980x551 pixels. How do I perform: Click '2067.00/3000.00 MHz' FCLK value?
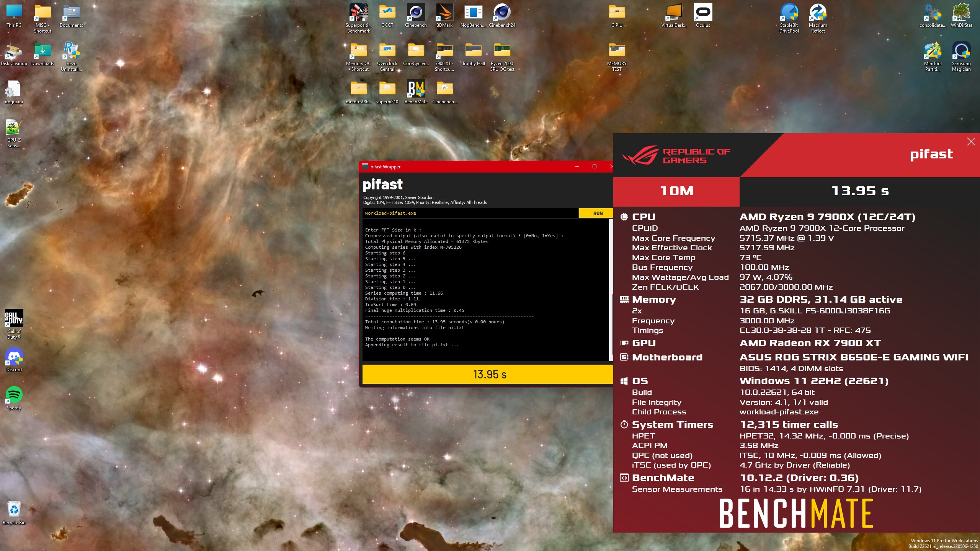coord(786,287)
